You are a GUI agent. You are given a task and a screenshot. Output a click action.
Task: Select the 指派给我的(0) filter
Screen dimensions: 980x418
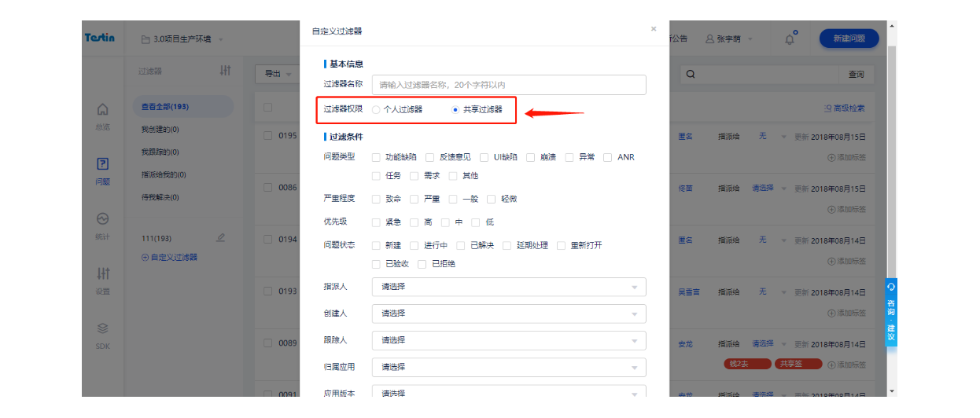click(x=164, y=174)
